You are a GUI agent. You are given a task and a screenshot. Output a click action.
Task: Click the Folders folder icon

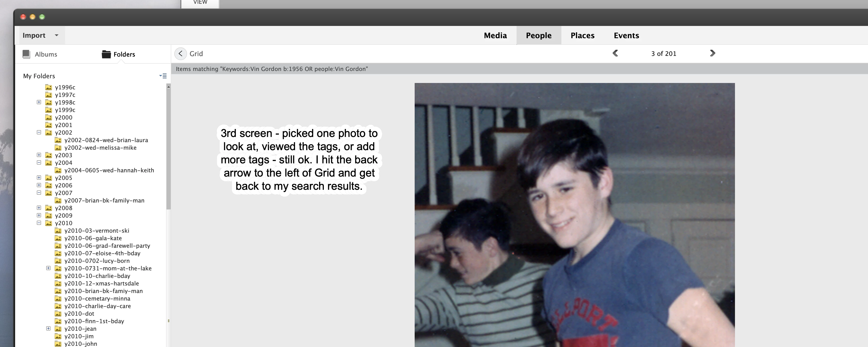coord(106,54)
